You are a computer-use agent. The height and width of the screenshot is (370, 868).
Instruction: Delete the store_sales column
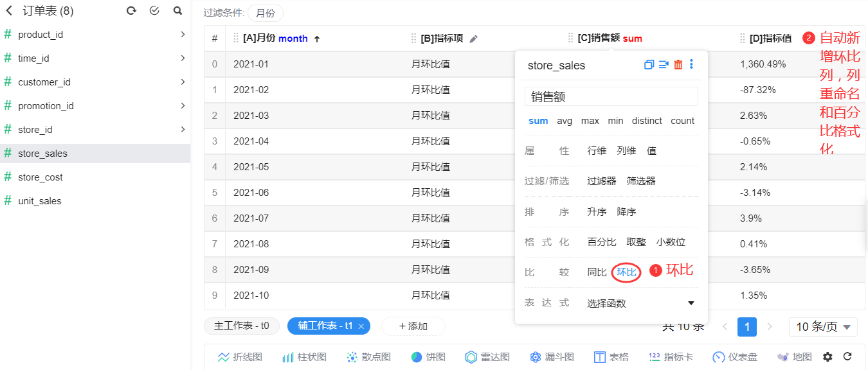tap(678, 65)
